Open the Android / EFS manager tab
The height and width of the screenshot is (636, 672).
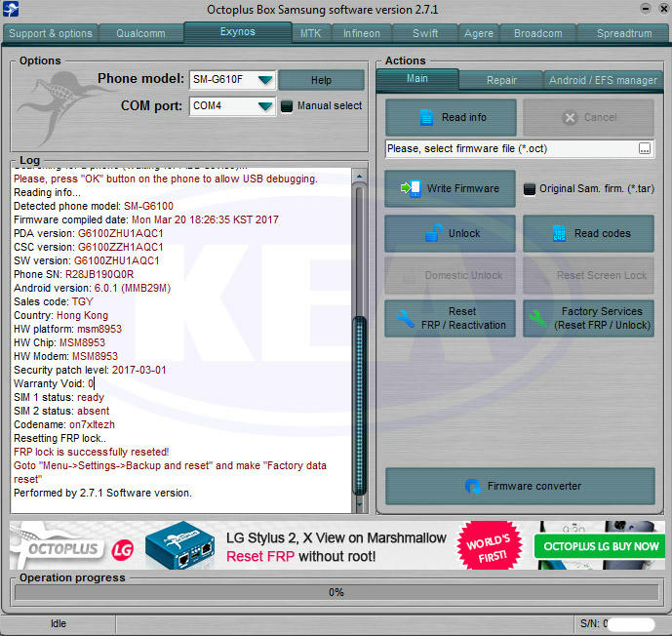[x=603, y=80]
